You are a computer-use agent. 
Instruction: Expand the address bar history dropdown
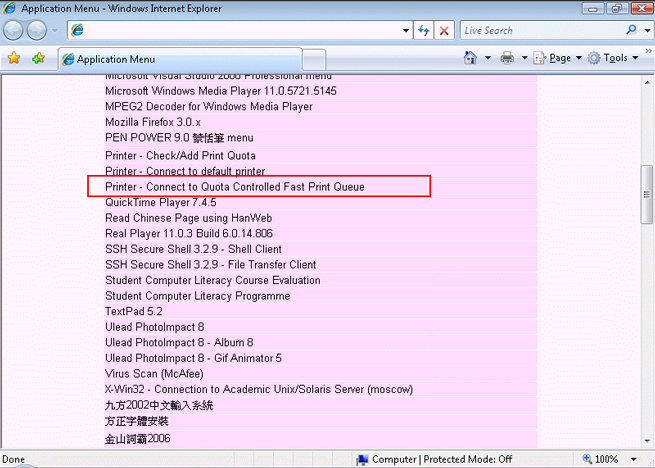(406, 31)
